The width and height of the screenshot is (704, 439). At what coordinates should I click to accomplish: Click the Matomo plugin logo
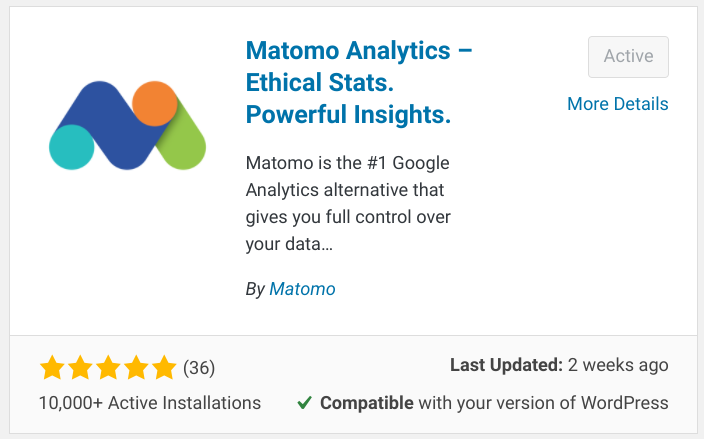pyautogui.click(x=128, y=125)
